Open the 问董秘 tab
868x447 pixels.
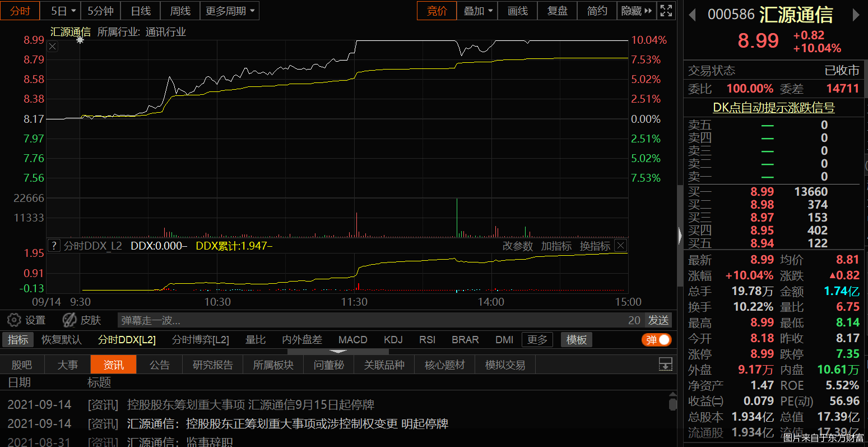[329, 365]
